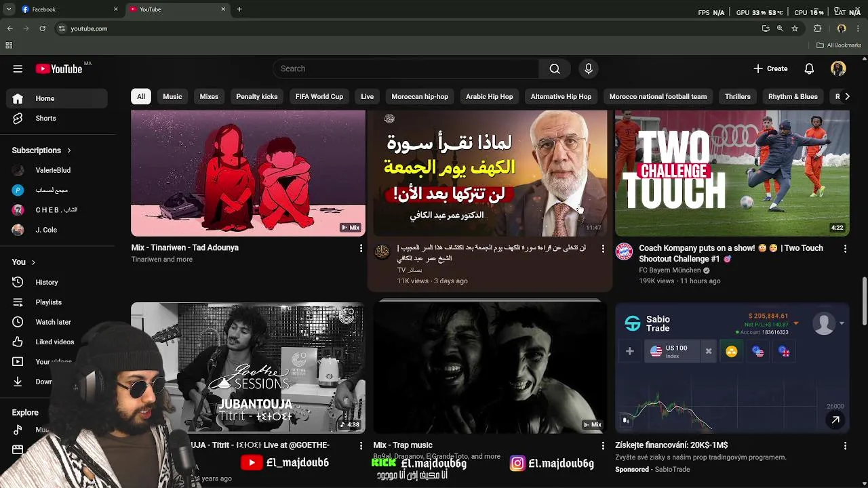Viewport: 868px width, 488px height.
Task: Go back in browser
Action: pyautogui.click(x=9, y=28)
